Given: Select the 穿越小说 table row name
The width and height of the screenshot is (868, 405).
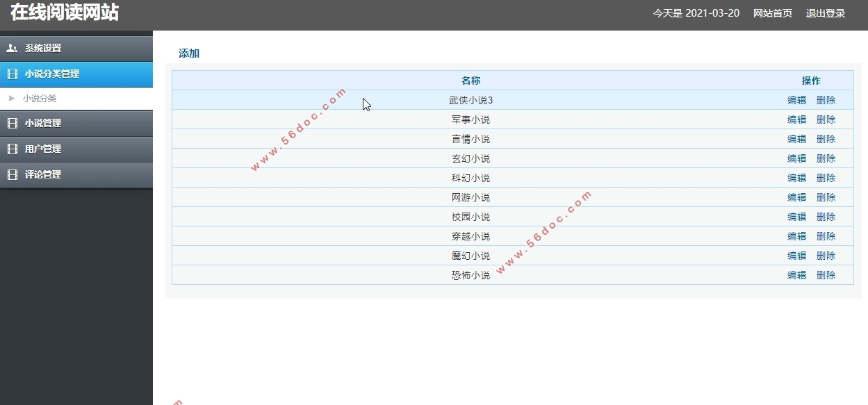Looking at the screenshot, I should click(470, 236).
